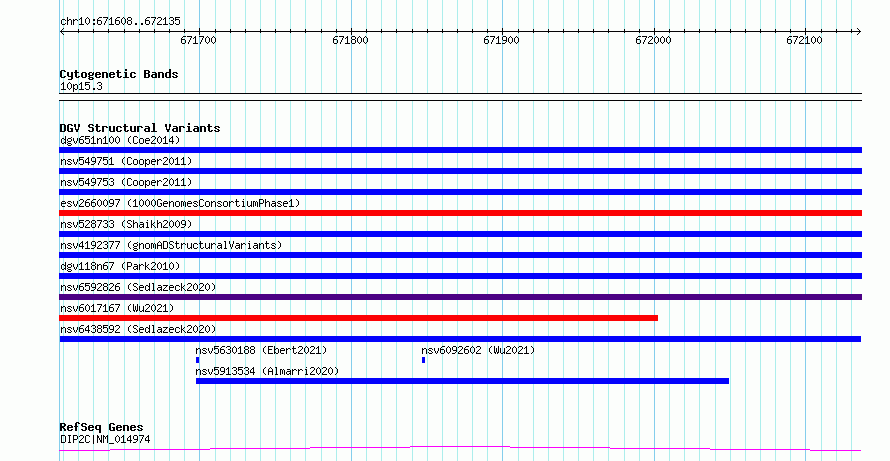The image size is (890, 461).
Task: Click the 671800 ruler tick label
Action: (350, 40)
